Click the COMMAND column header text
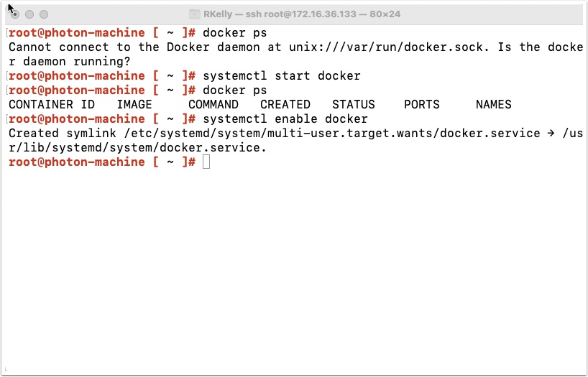Screen dimensions: 588x377 (x=213, y=104)
